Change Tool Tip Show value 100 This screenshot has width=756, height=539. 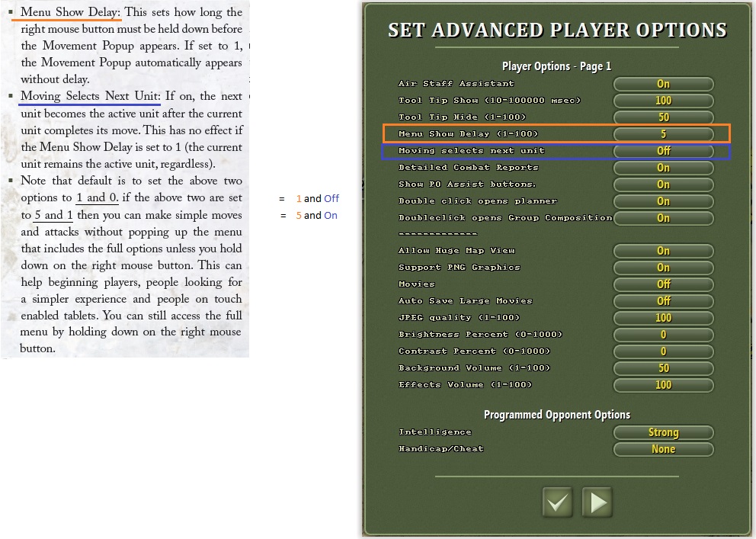tap(664, 101)
